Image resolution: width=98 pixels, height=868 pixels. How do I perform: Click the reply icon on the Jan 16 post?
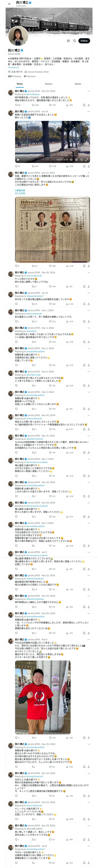16,166
